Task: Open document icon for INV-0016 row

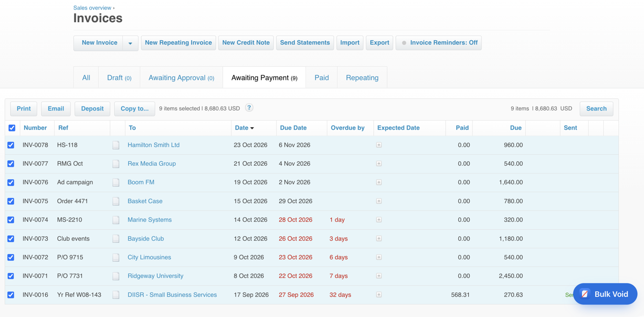Action: 116,295
